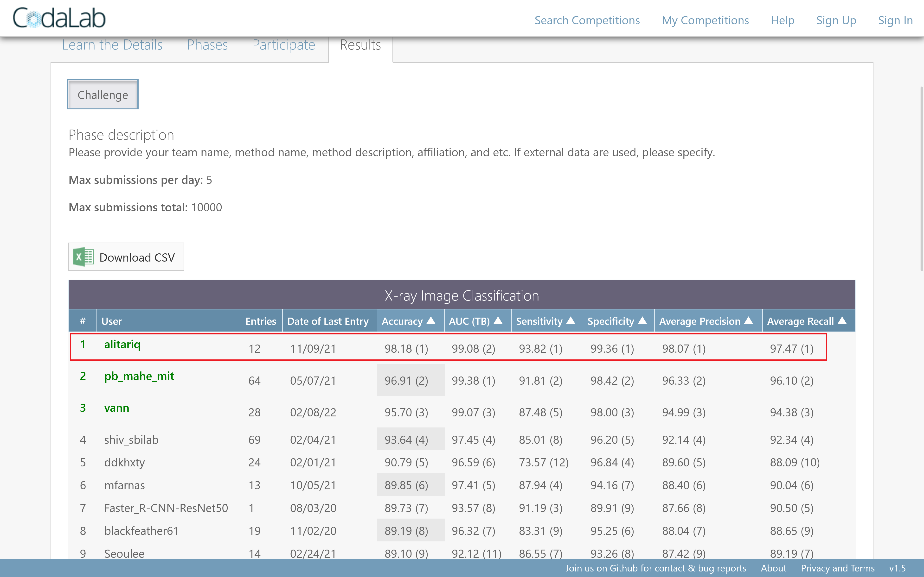
Task: Open the Participate tab
Action: [284, 45]
